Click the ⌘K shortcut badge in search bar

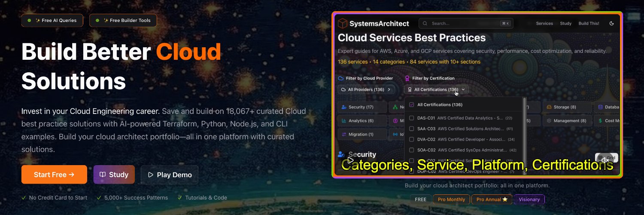[505, 23]
